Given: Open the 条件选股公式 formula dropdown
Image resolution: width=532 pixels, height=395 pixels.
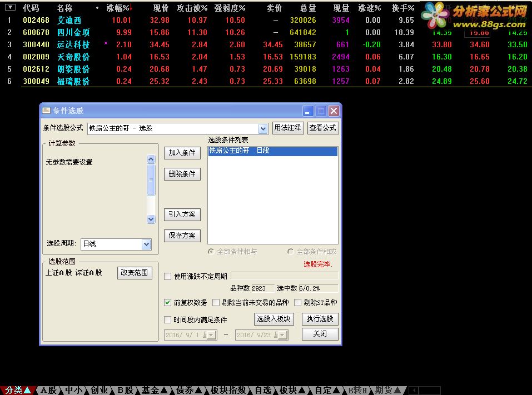Looking at the screenshot, I should (x=263, y=128).
